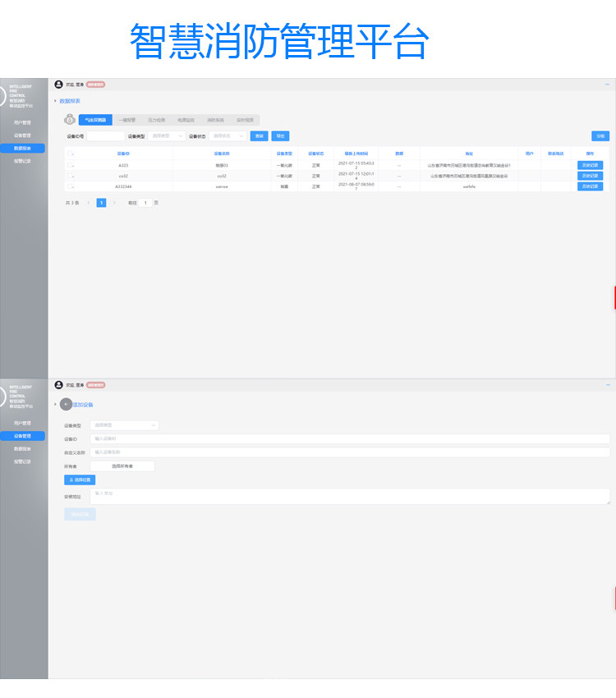
Task: Open 报警记录 in the upper sidebar
Action: click(22, 161)
